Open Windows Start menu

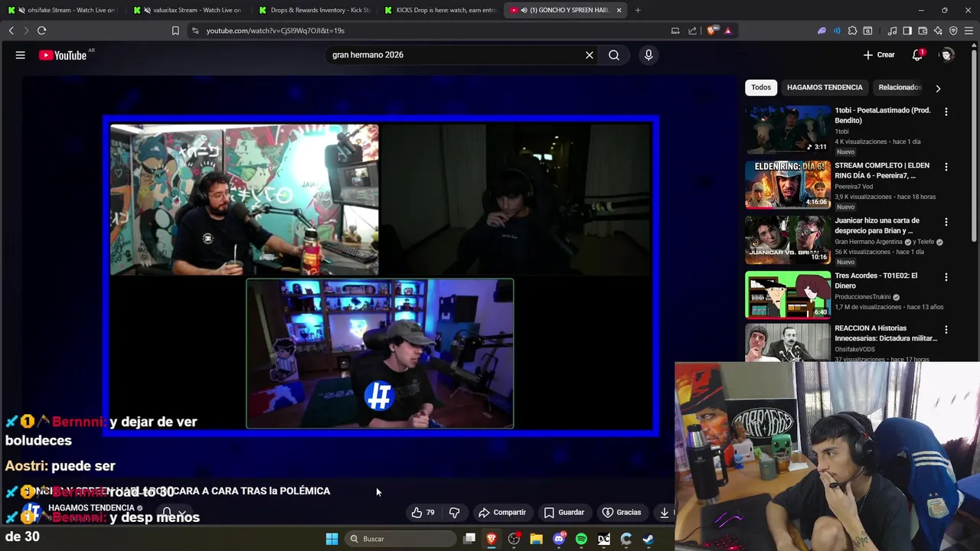(x=332, y=539)
